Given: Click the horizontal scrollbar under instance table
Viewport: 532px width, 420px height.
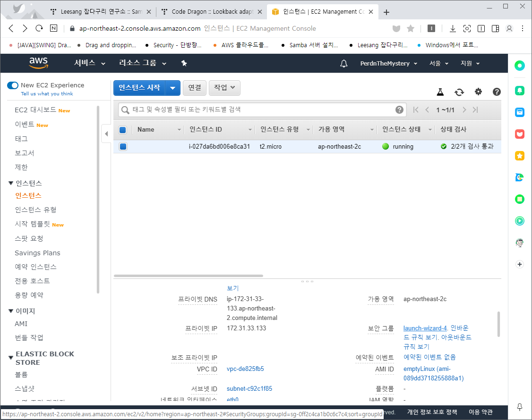Looking at the screenshot, I should tap(189, 276).
